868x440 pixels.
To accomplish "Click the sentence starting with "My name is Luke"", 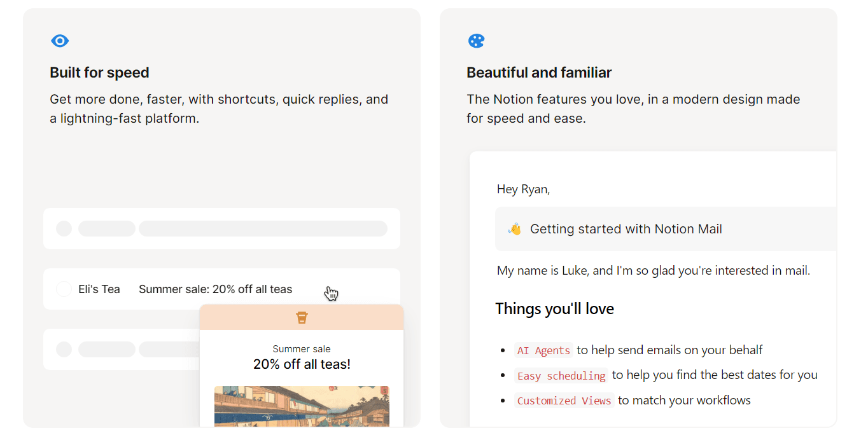I will point(652,270).
